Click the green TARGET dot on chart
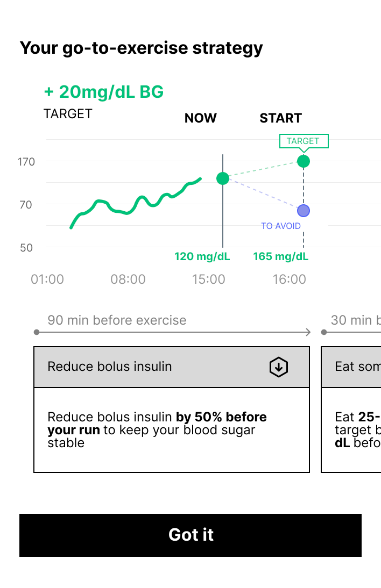Screen dimensions: 381x588 point(304,161)
